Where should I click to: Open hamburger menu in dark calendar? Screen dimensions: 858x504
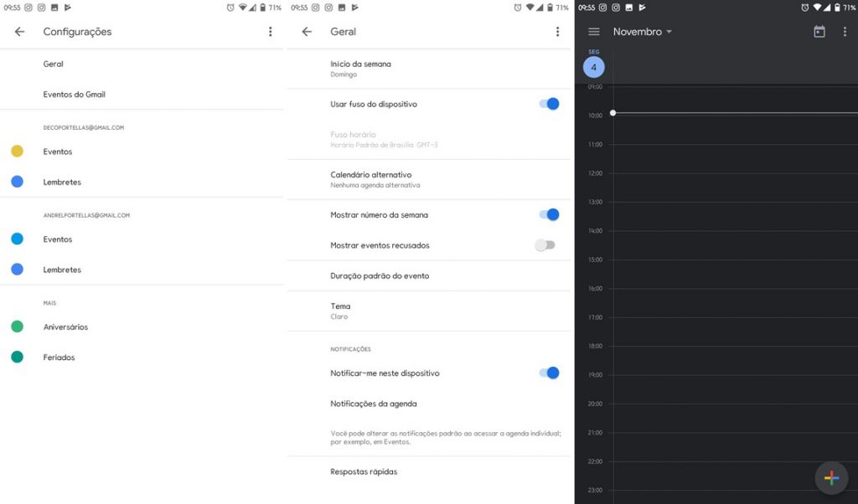(x=594, y=32)
